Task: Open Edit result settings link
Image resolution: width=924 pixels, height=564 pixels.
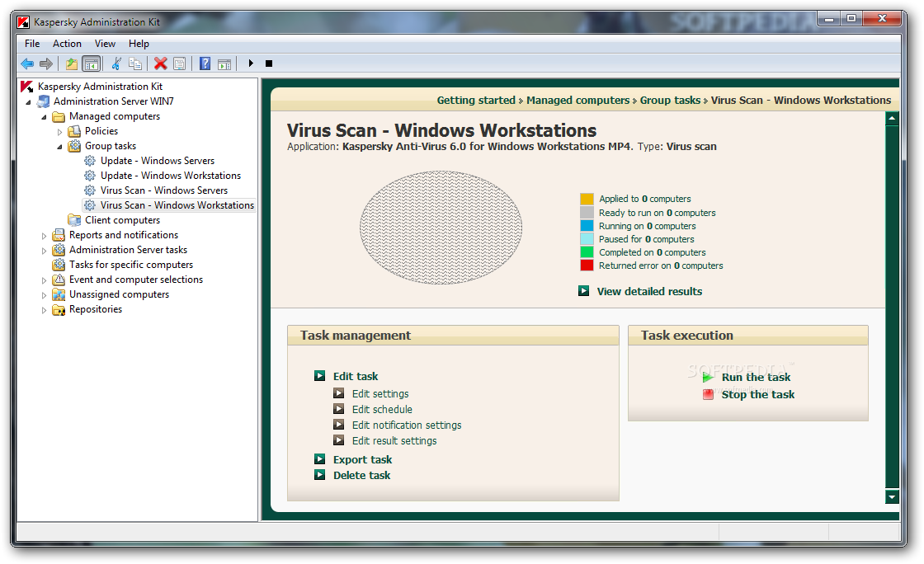Action: 394,441
